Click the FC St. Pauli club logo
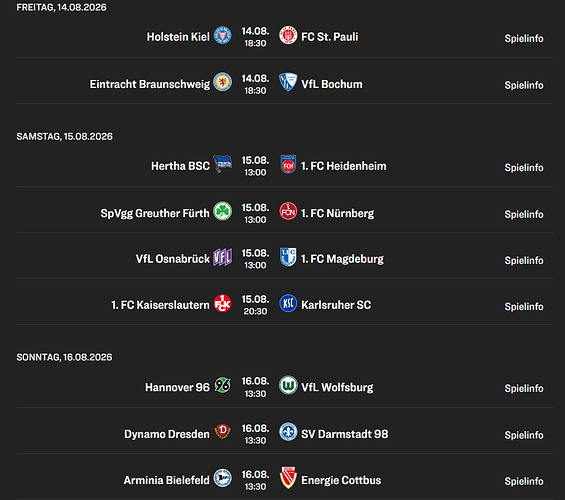 [288, 35]
